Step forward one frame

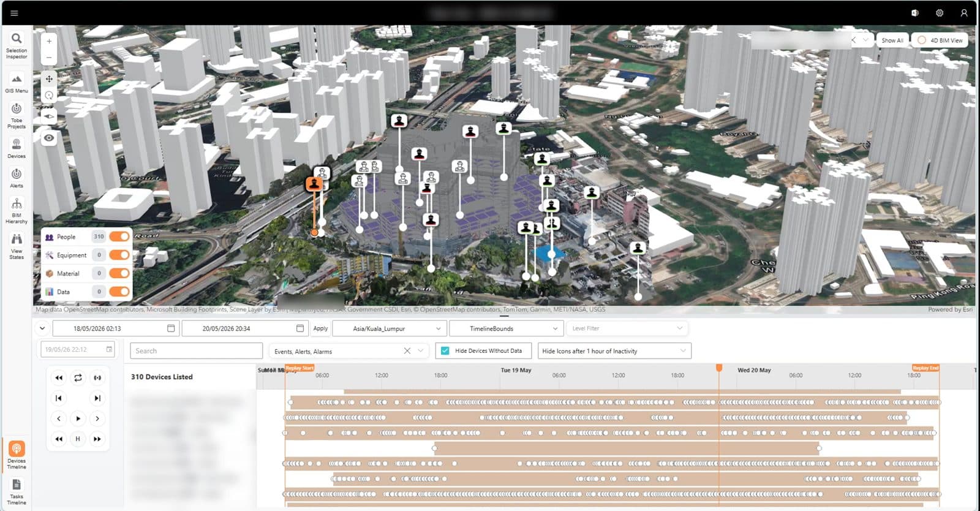(x=97, y=418)
